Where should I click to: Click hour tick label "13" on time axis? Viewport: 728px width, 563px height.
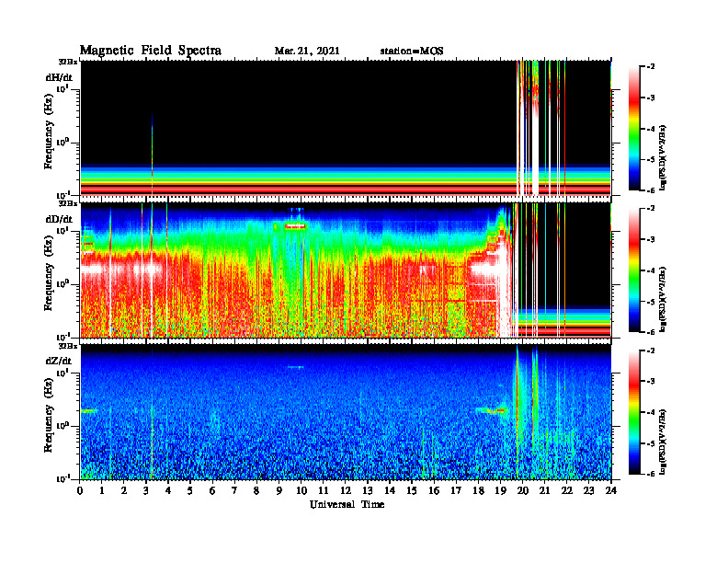pos(368,490)
